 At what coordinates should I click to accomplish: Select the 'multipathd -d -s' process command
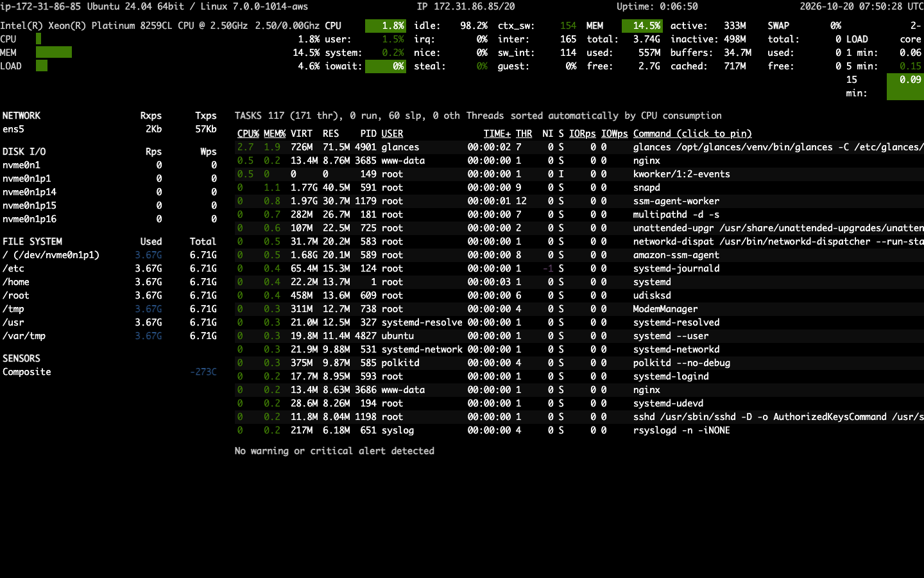tap(676, 215)
